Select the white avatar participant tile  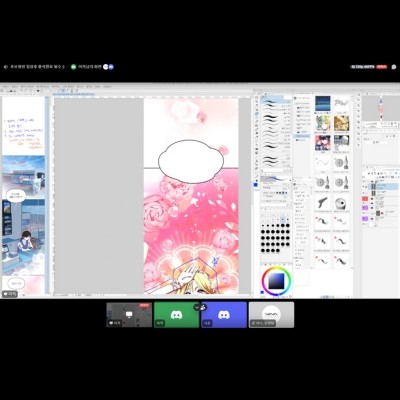click(x=271, y=315)
